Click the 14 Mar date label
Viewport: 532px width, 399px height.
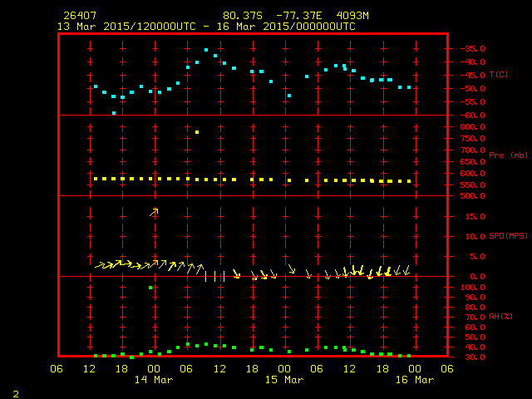[154, 380]
